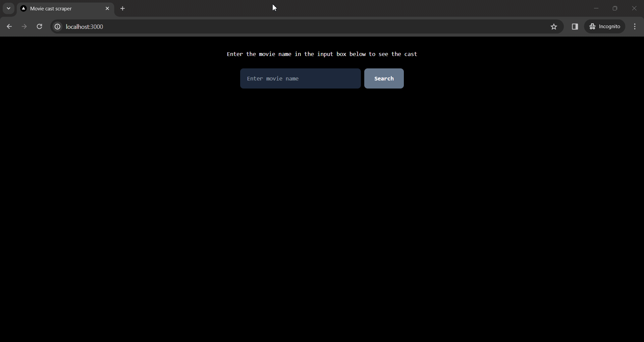Close the browser window

(x=634, y=8)
